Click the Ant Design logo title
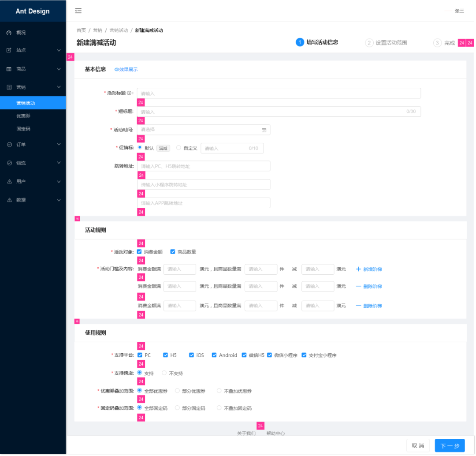 (x=33, y=11)
